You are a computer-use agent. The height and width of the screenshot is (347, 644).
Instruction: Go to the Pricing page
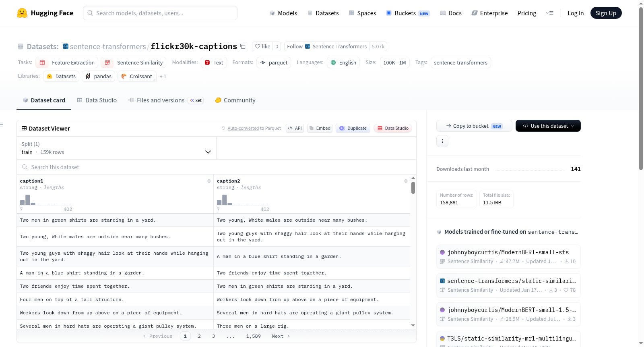[527, 13]
